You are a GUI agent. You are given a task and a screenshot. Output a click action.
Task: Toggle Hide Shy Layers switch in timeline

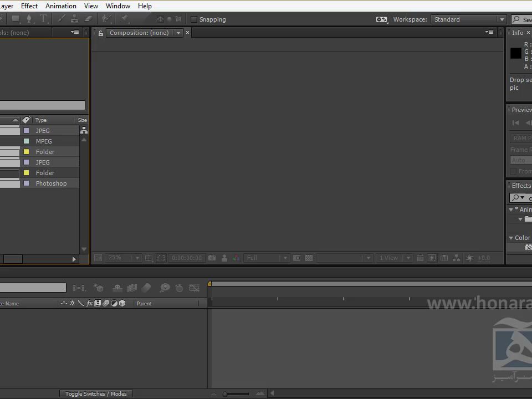tap(117, 288)
